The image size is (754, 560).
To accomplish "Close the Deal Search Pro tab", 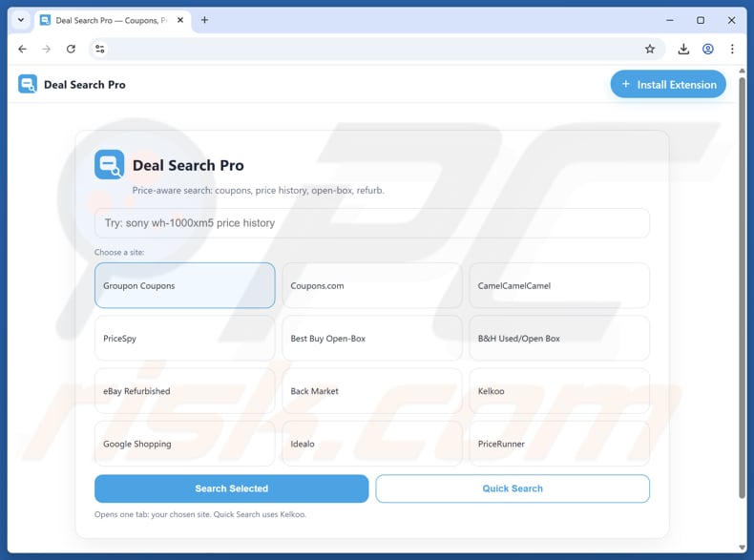I will point(180,20).
